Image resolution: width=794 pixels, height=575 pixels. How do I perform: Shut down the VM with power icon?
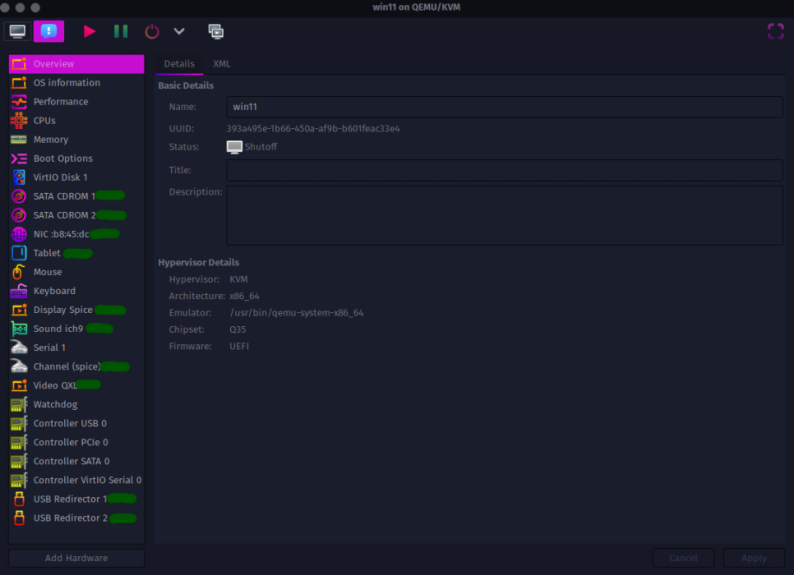[x=152, y=31]
